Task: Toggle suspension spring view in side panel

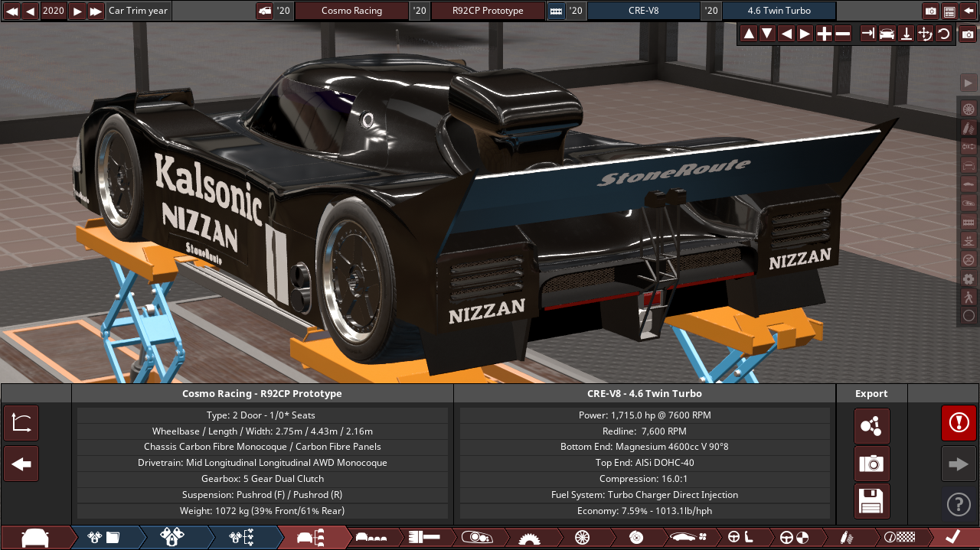Action: (969, 128)
